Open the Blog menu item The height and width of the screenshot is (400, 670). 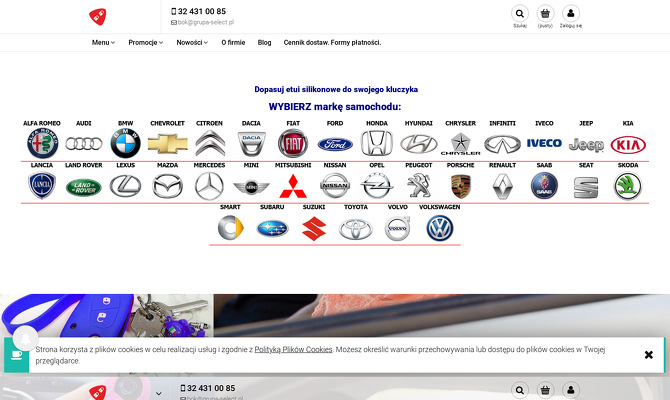click(x=264, y=42)
